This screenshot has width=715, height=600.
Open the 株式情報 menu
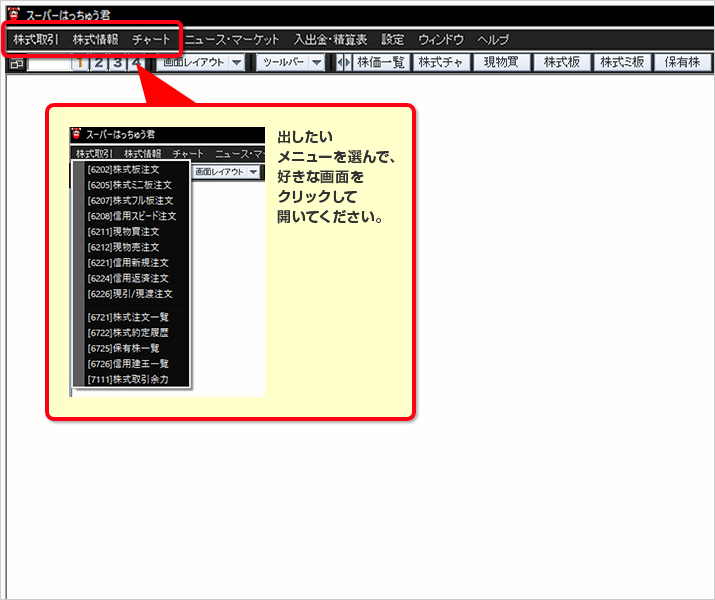(x=96, y=40)
